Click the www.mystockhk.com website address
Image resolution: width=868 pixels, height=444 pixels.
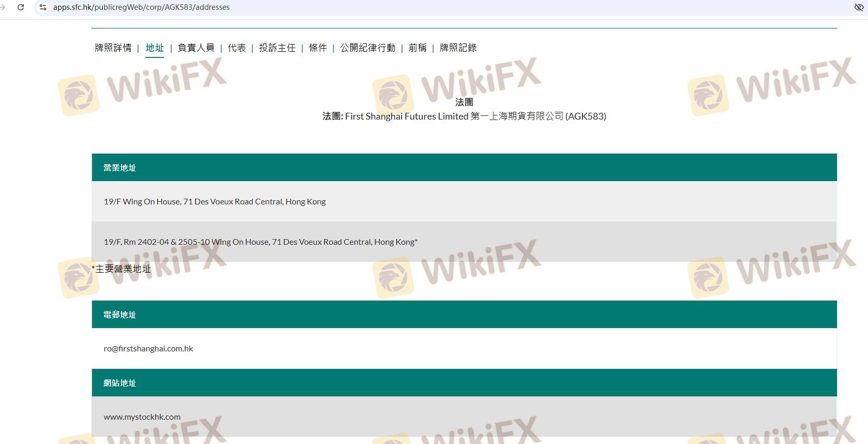(x=142, y=417)
